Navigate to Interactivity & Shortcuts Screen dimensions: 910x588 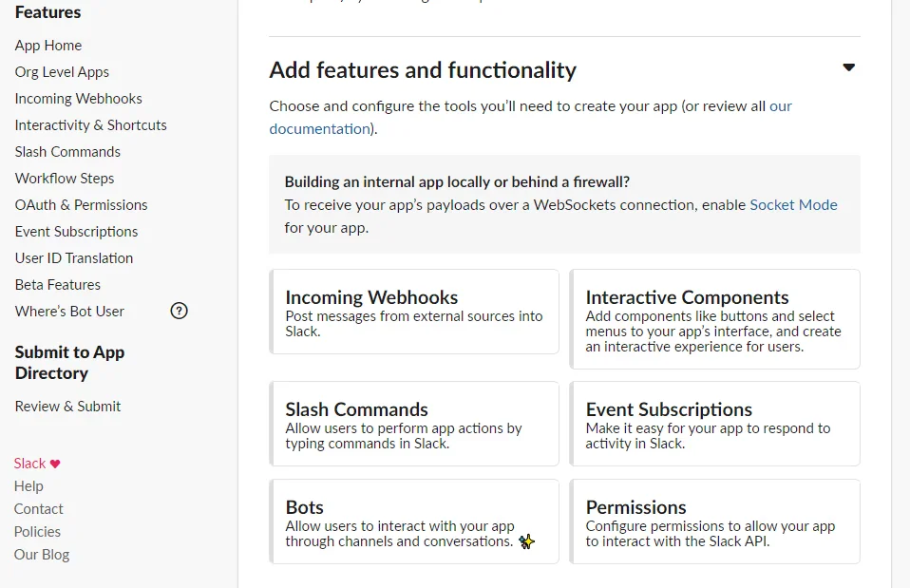90,124
